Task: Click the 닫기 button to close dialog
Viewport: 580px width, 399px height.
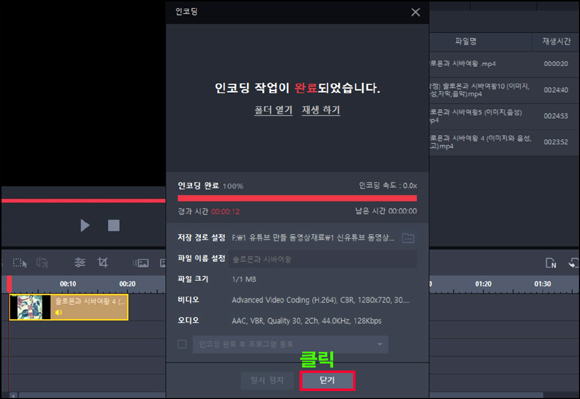Action: pos(327,381)
